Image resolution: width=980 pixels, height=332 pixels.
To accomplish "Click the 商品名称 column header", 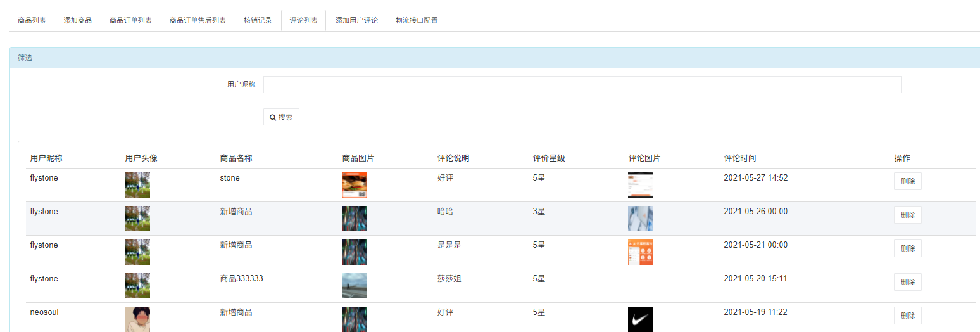I will (x=236, y=158).
